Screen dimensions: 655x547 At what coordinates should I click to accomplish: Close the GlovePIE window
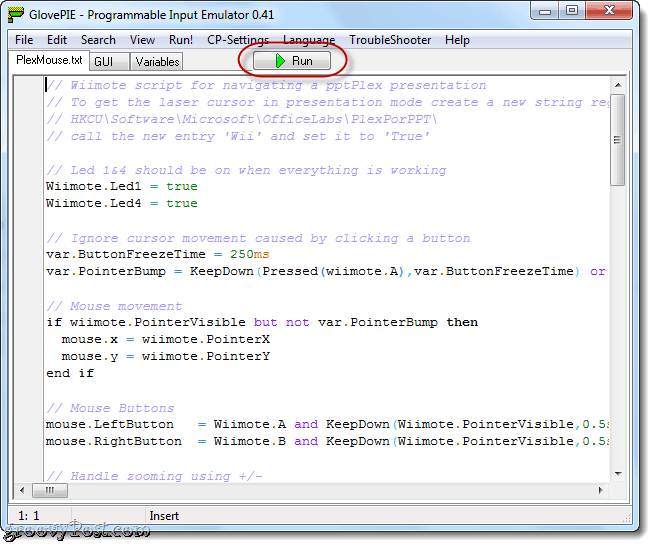(x=609, y=10)
